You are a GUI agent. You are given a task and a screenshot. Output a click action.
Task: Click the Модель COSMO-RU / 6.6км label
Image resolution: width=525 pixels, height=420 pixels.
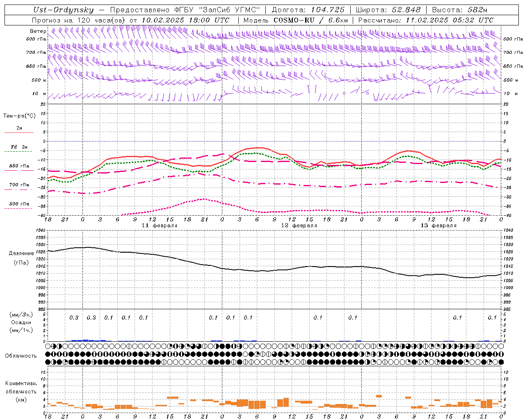(295, 20)
